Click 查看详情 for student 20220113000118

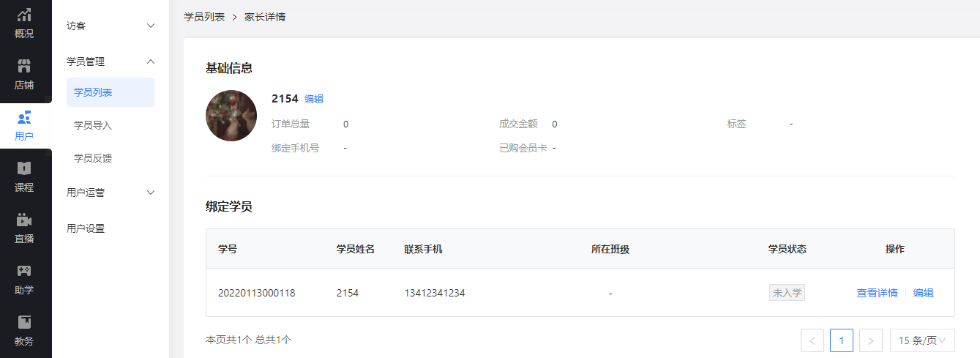tap(877, 293)
